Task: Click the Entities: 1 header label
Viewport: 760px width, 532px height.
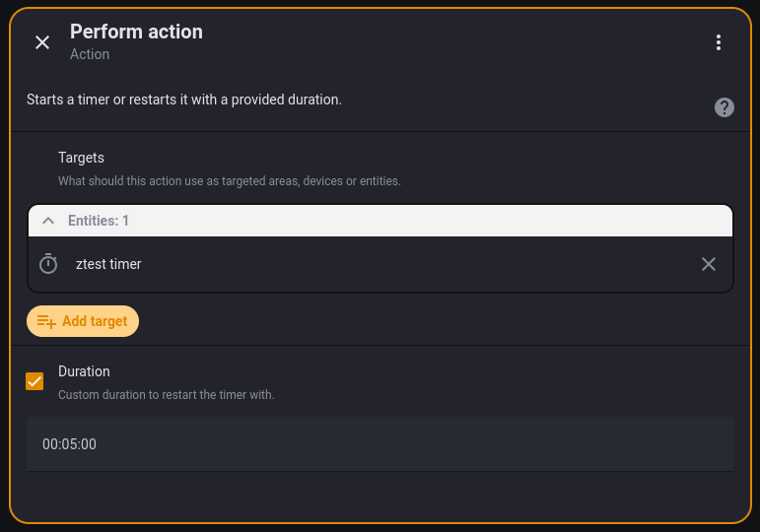Action: [99, 221]
